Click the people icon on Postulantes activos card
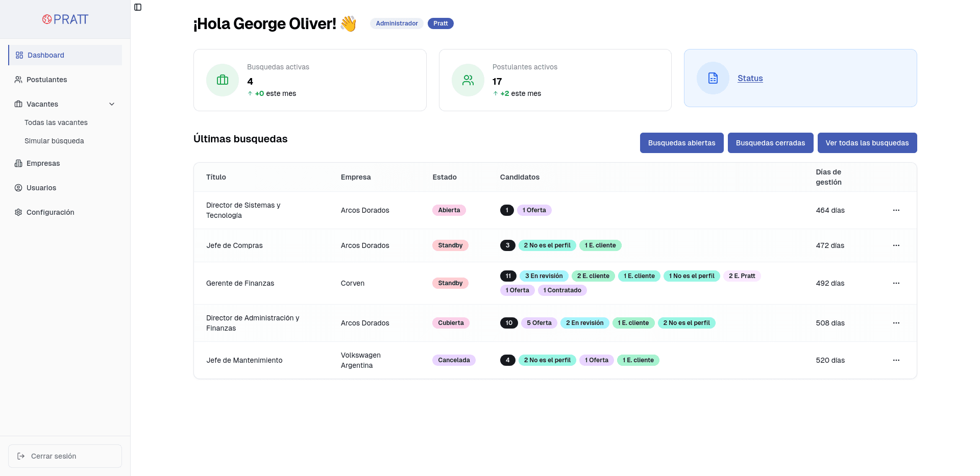This screenshot has height=476, width=980. coord(468,80)
